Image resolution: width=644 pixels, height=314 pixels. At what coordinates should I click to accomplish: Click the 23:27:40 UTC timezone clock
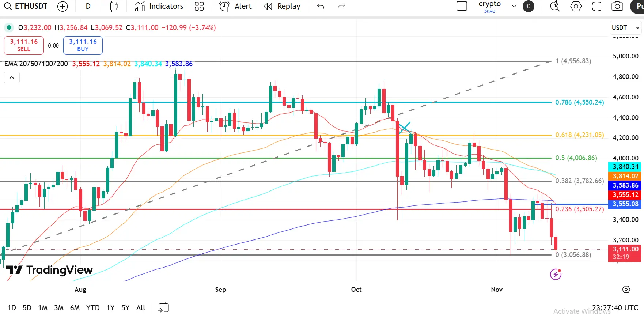[615, 308]
